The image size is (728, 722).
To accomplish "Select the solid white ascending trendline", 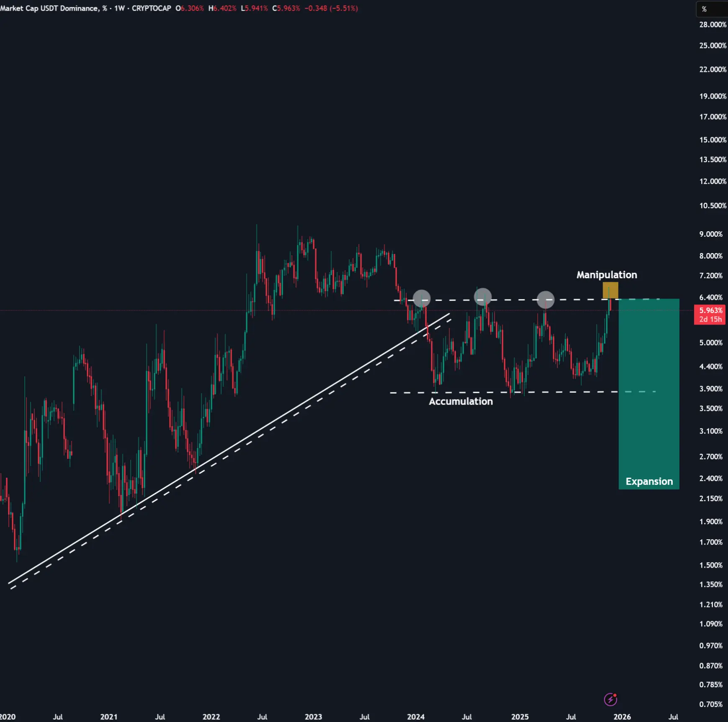I will (229, 448).
